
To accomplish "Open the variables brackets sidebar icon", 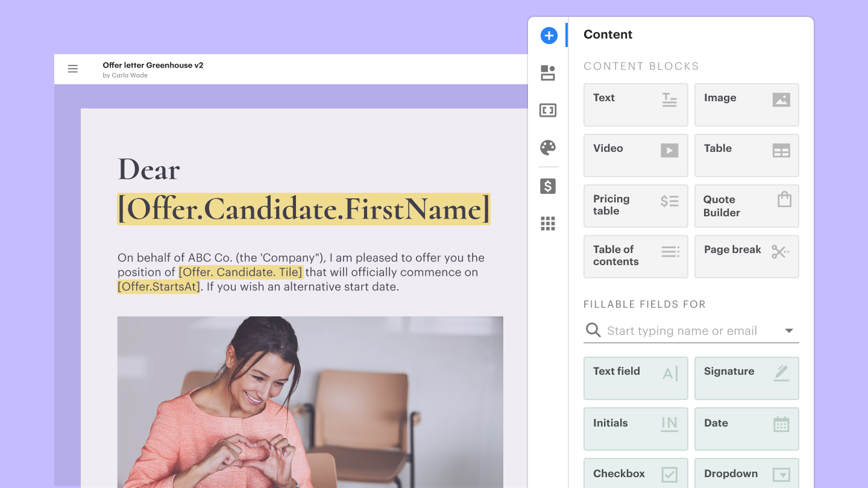I will coord(548,110).
